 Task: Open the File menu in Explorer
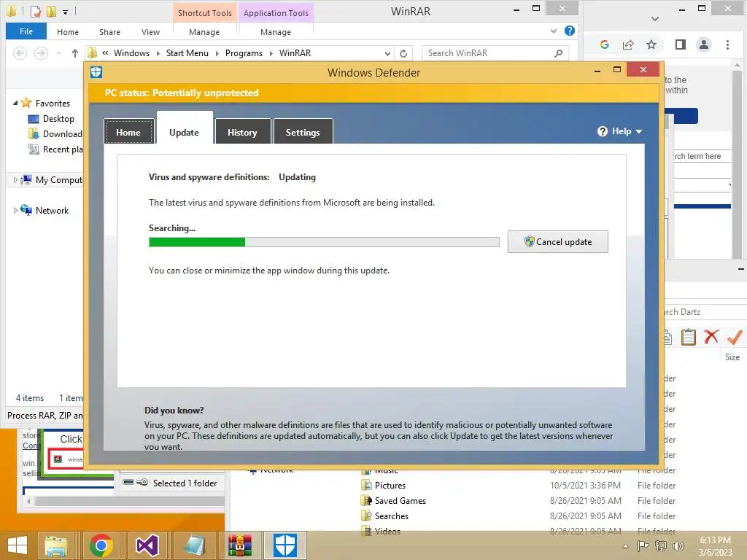pyautogui.click(x=26, y=31)
